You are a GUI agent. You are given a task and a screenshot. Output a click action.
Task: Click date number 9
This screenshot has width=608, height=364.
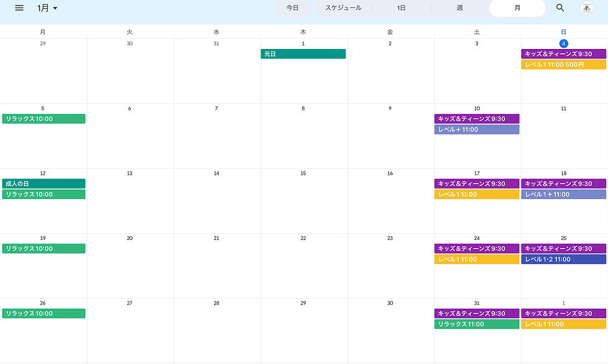(390, 109)
